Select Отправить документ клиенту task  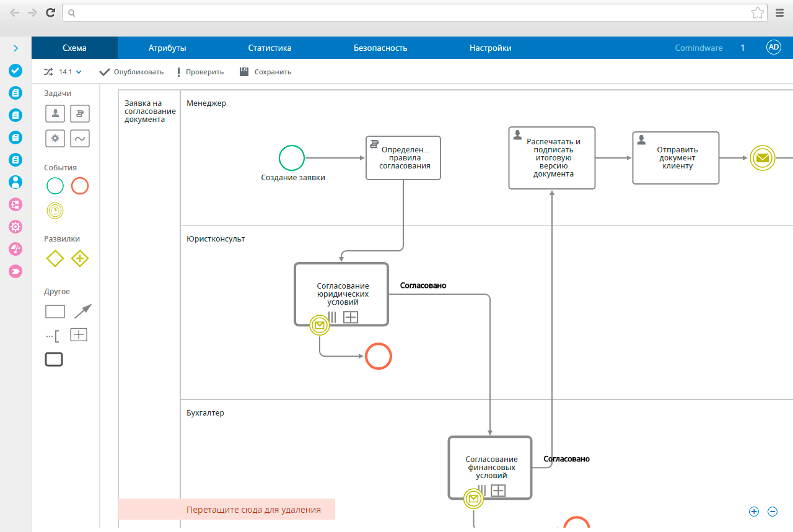(676, 158)
